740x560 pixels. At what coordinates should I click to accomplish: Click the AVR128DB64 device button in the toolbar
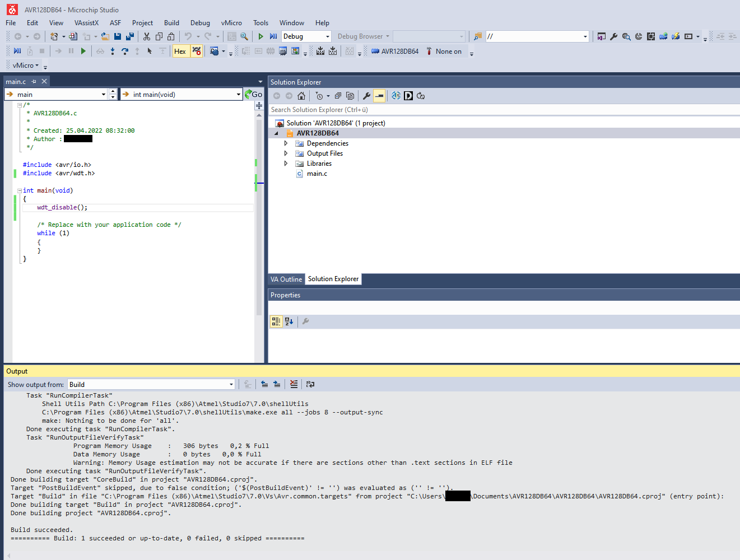click(x=395, y=52)
